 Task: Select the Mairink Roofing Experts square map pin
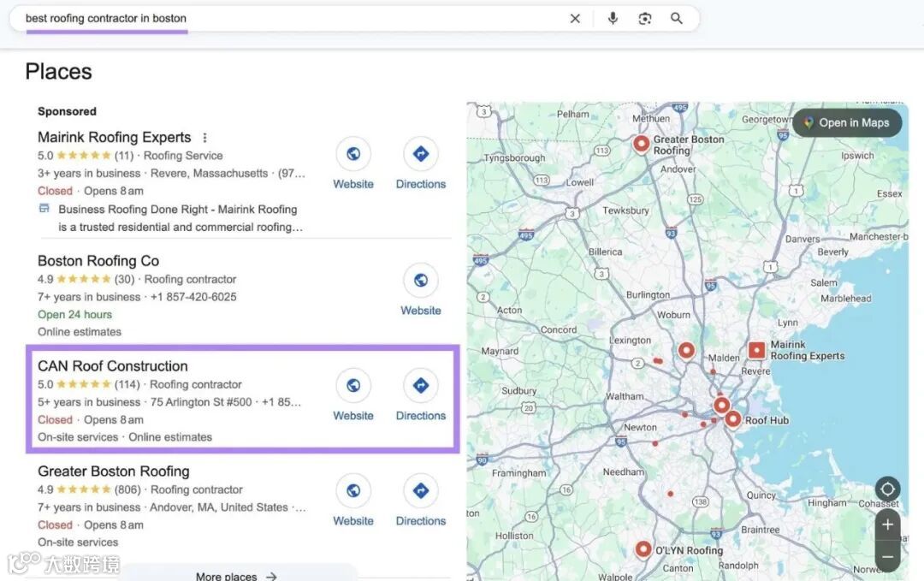tap(756, 350)
